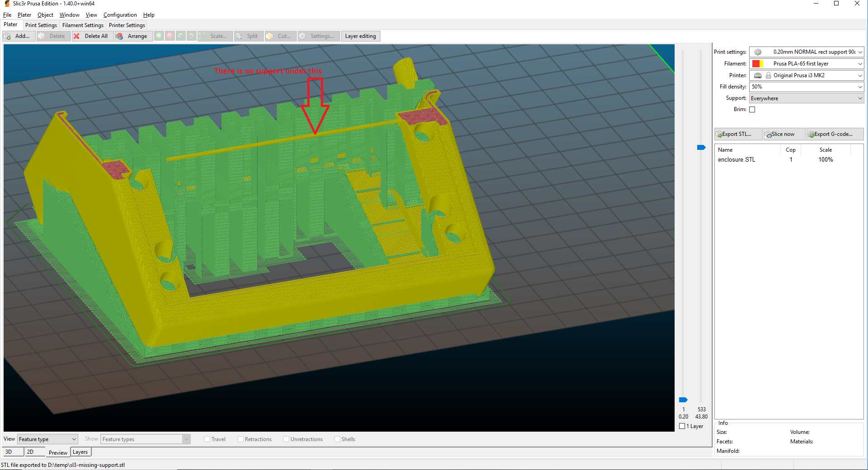Click the Export G-code button icon
This screenshot has width=868, height=470.
(811, 134)
